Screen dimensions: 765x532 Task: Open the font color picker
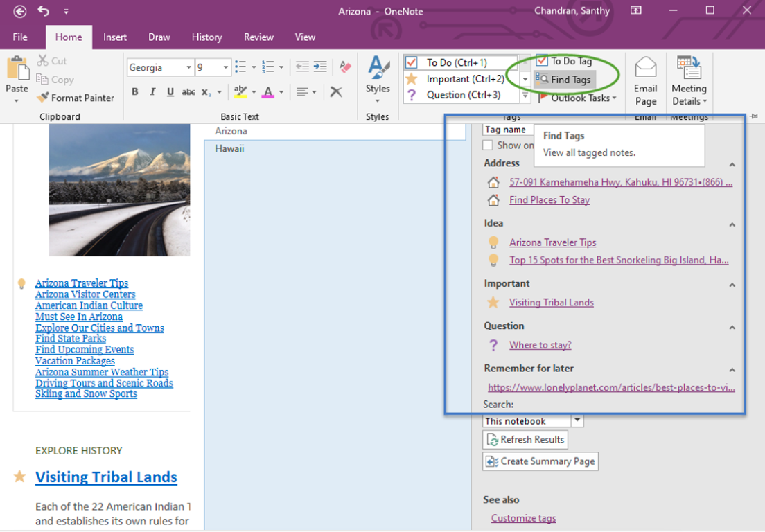[281, 92]
